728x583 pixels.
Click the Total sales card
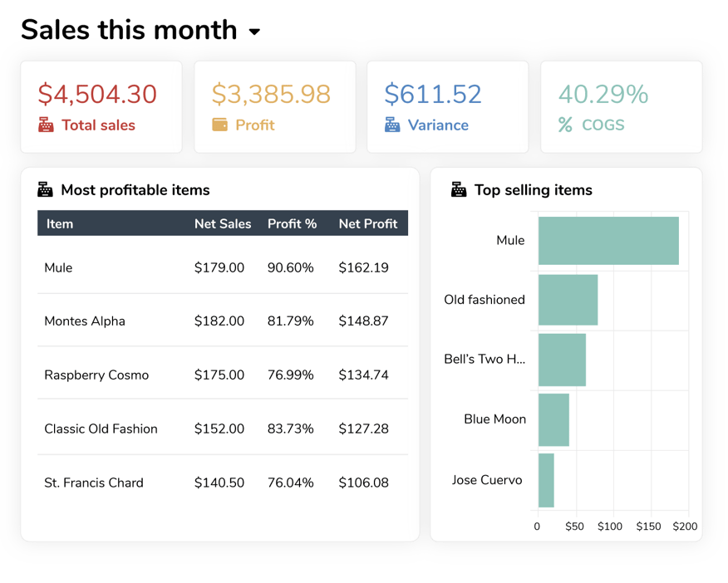coord(101,106)
